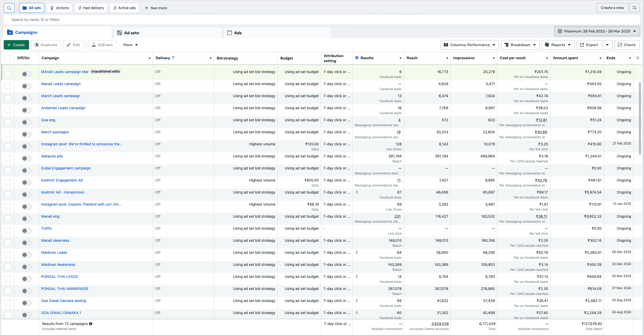644x335 pixels.
Task: Open the date range Maximum selector
Action: tap(597, 31)
